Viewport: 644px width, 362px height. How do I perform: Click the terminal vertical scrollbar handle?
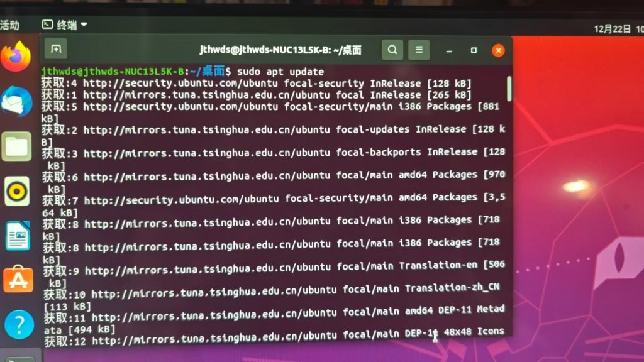pyautogui.click(x=509, y=89)
